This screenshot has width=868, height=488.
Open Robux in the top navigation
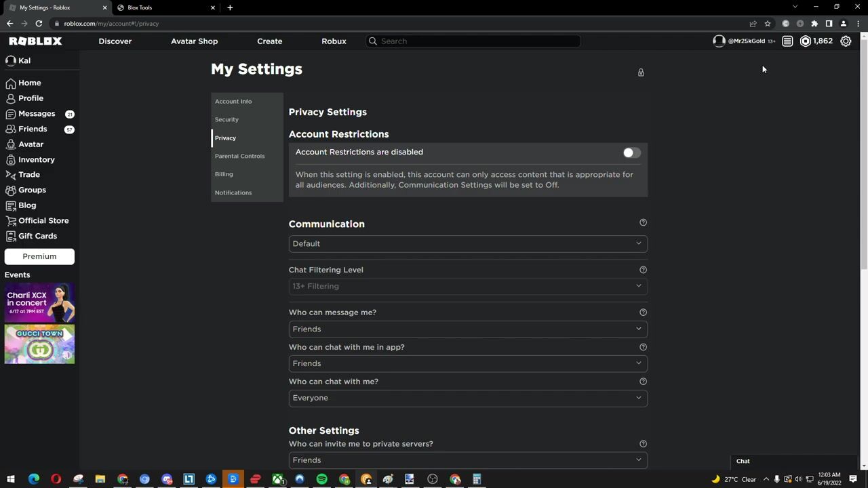[334, 41]
